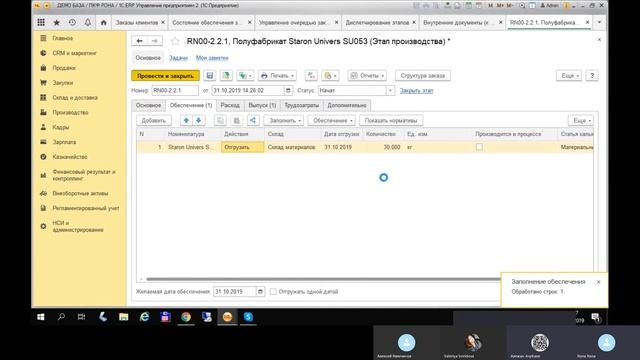The width and height of the screenshot is (640, 360).
Task: Go to the home page icon
Action: click(103, 22)
